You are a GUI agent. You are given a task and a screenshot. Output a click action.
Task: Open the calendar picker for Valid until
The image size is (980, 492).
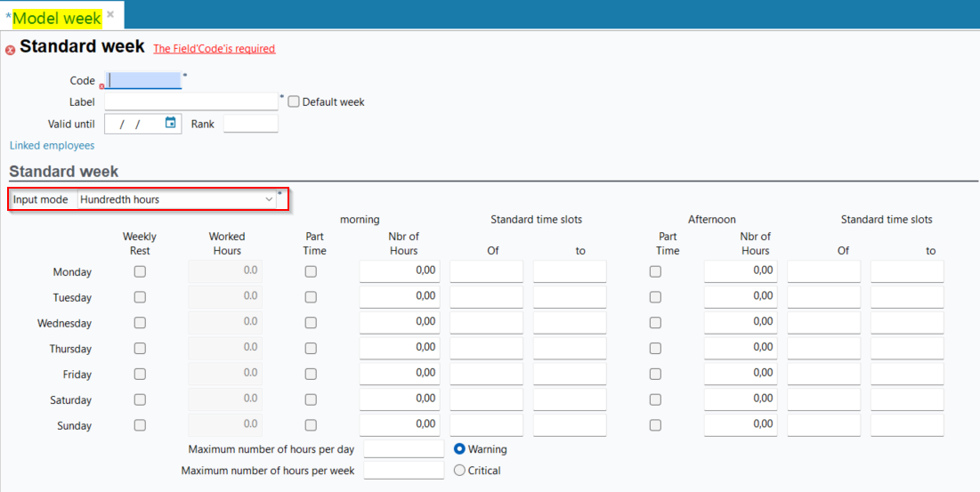171,123
